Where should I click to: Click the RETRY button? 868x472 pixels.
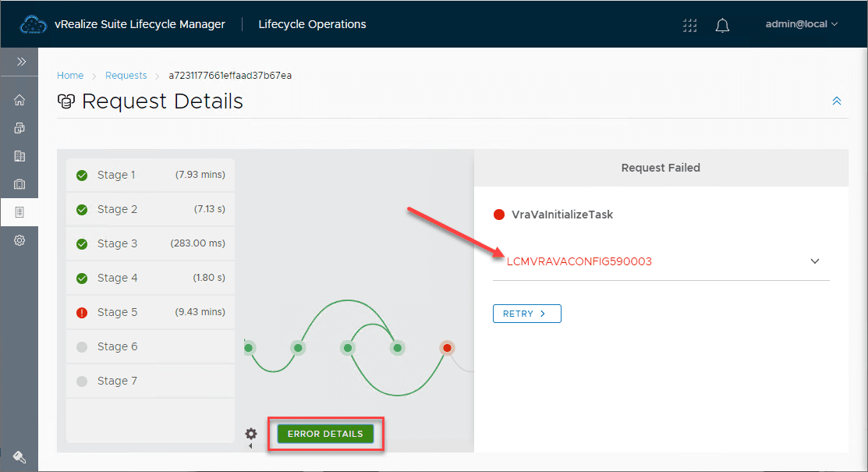click(x=526, y=313)
